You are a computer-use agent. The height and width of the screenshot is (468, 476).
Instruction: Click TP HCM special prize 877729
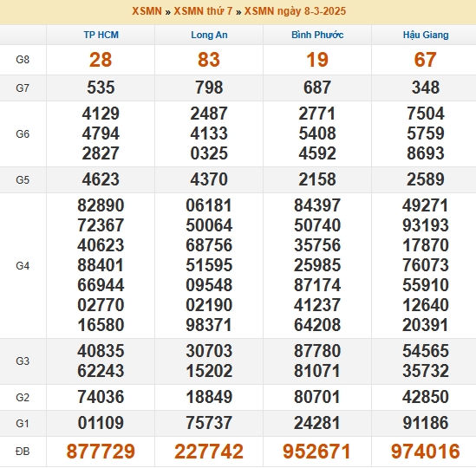coord(101,452)
